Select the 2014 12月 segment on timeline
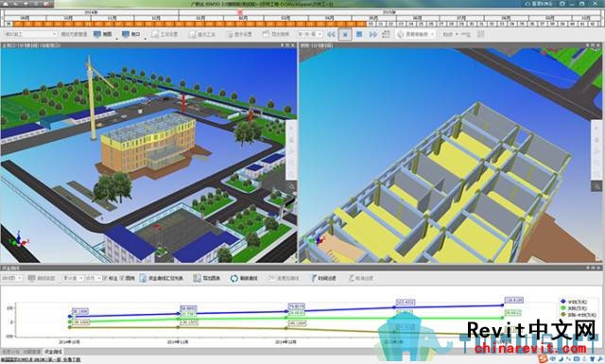This screenshot has height=364, width=605. tap(156, 18)
